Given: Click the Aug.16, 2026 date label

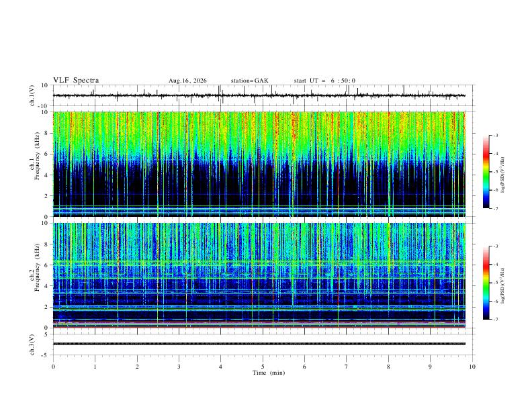Looking at the screenshot, I should 187,81.
